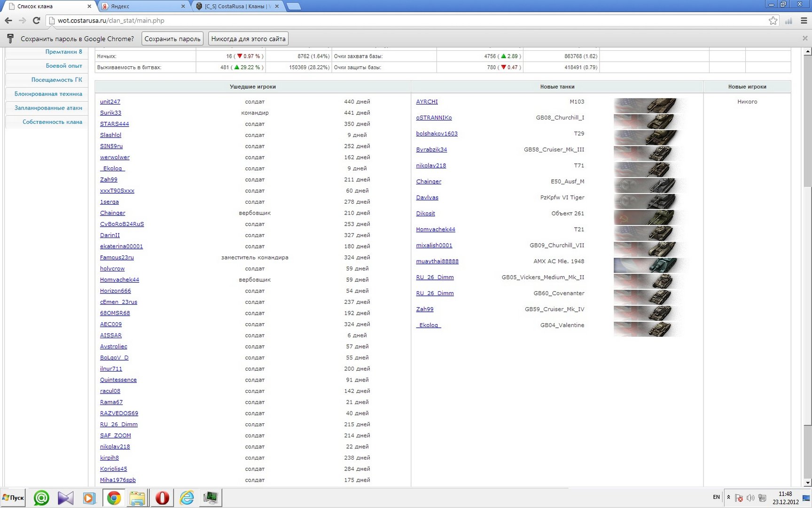Bookmark page with the star icon
812x508 pixels.
tap(773, 20)
